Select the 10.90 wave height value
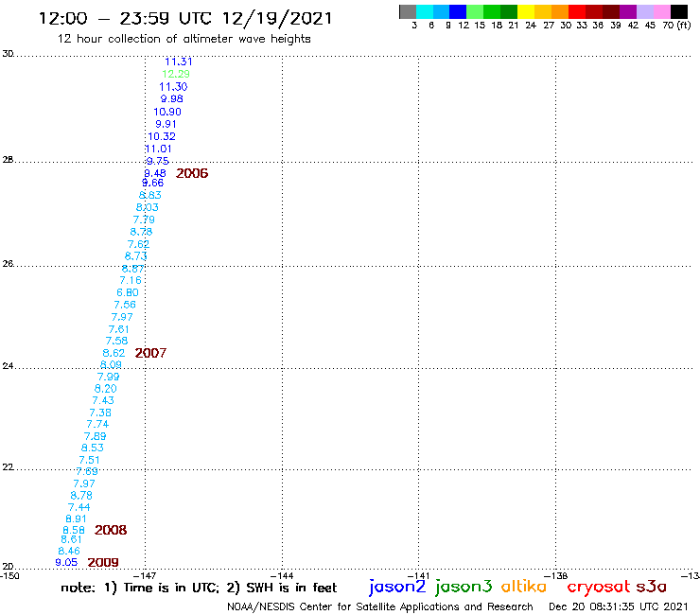Image resolution: width=700 pixels, height=615 pixels. tap(167, 112)
